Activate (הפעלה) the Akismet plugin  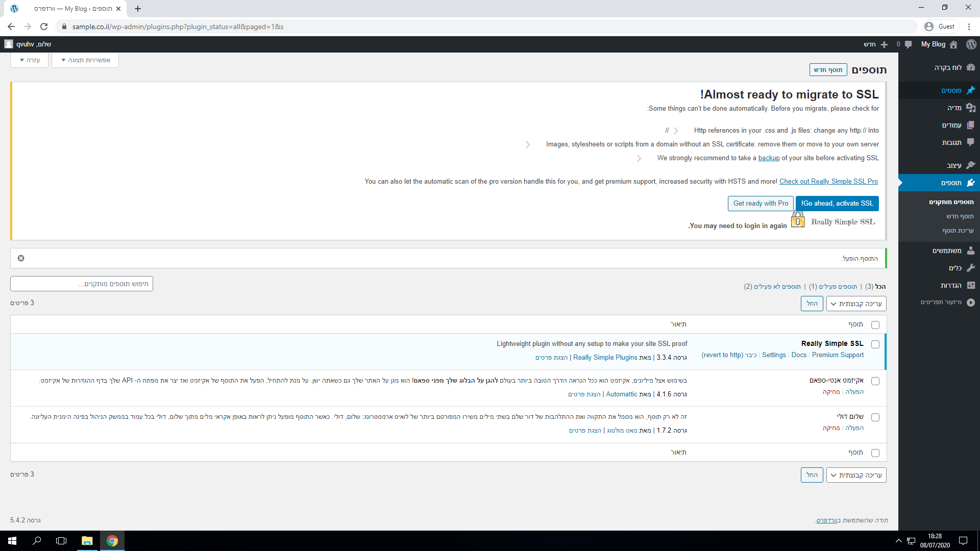854,392
